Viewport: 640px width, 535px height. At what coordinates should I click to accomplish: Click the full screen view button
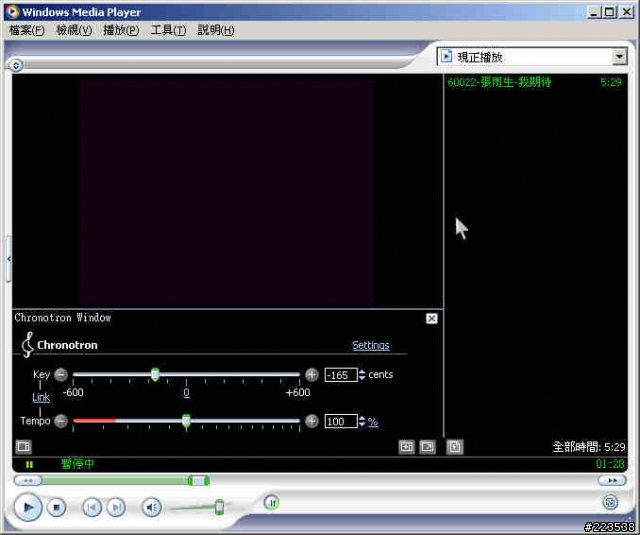(x=427, y=447)
